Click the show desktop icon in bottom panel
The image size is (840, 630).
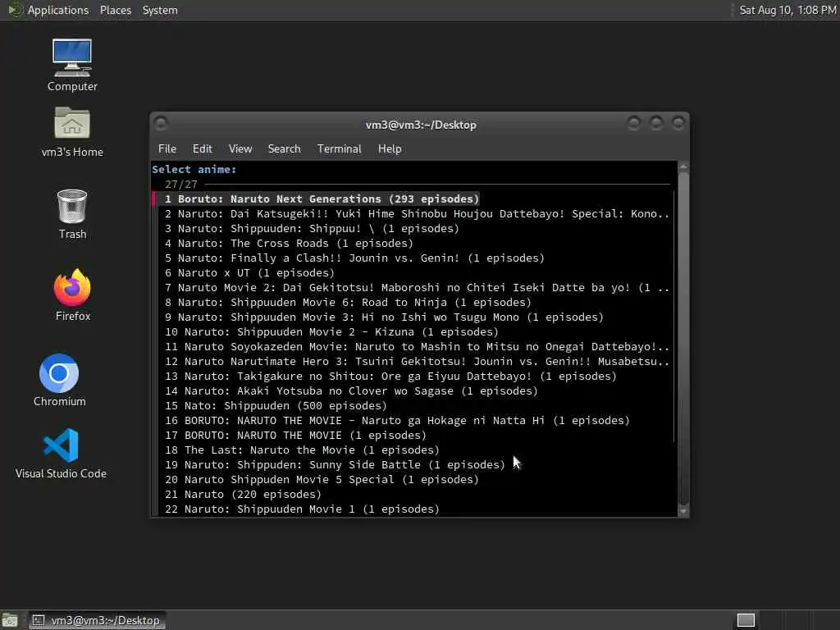point(10,620)
